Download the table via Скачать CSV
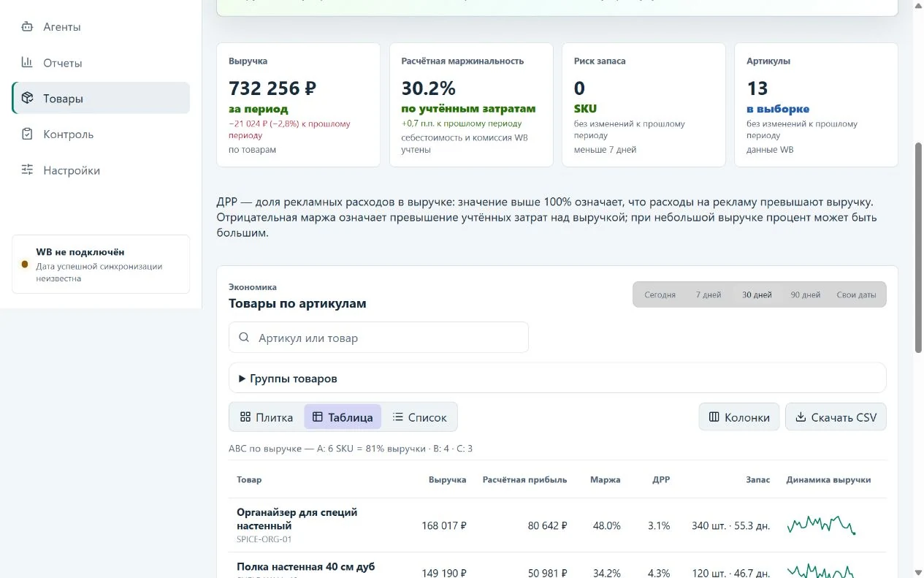The height and width of the screenshot is (578, 924). pyautogui.click(x=836, y=417)
